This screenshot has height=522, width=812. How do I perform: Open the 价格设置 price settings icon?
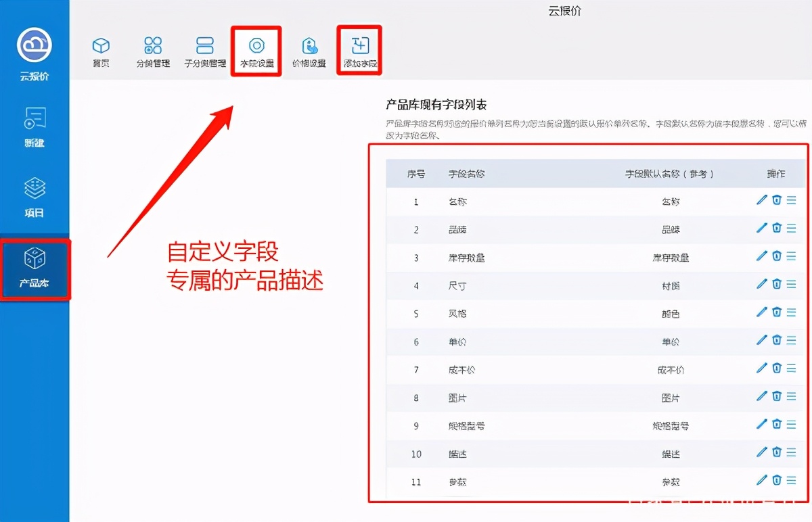(309, 51)
